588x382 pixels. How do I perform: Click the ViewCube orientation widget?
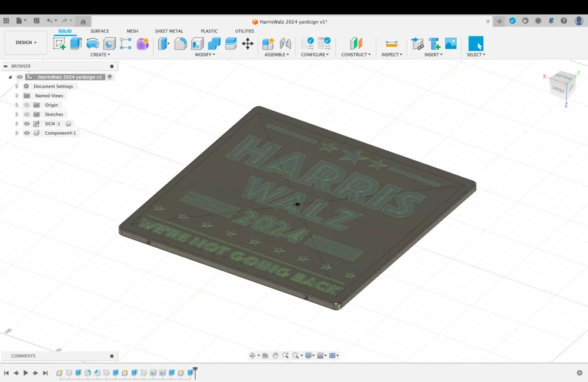(x=563, y=85)
